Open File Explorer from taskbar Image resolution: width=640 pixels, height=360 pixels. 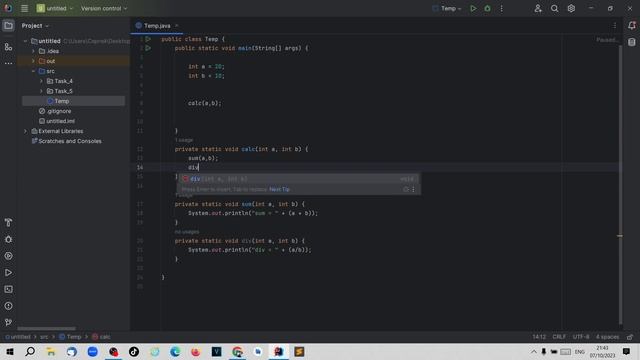pos(51,351)
